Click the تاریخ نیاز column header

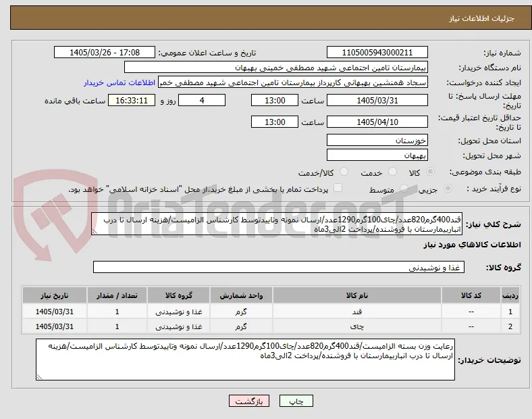pos(54,295)
